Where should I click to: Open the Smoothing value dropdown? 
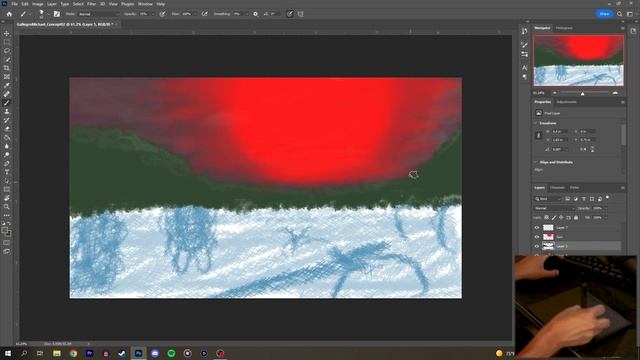pos(247,14)
